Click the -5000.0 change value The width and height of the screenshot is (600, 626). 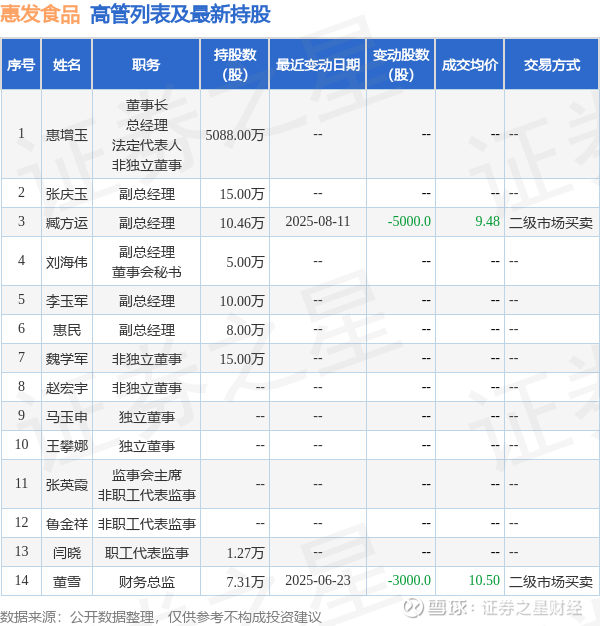click(x=409, y=222)
